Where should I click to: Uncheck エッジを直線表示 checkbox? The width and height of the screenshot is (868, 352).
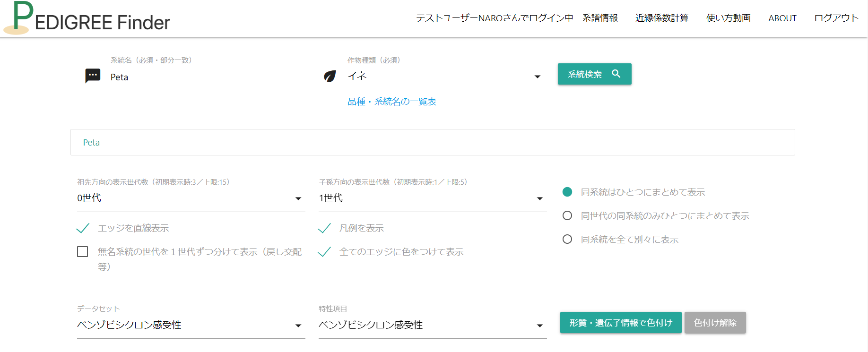pyautogui.click(x=83, y=229)
